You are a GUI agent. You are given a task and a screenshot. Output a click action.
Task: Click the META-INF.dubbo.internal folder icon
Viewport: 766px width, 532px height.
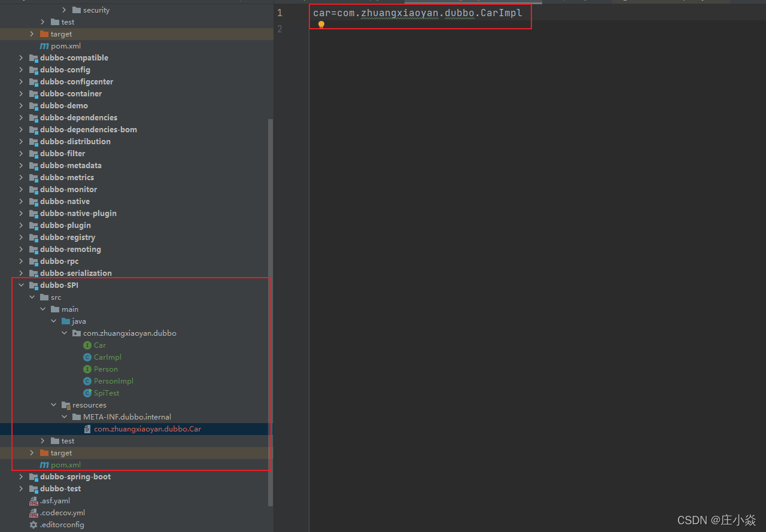(77, 417)
